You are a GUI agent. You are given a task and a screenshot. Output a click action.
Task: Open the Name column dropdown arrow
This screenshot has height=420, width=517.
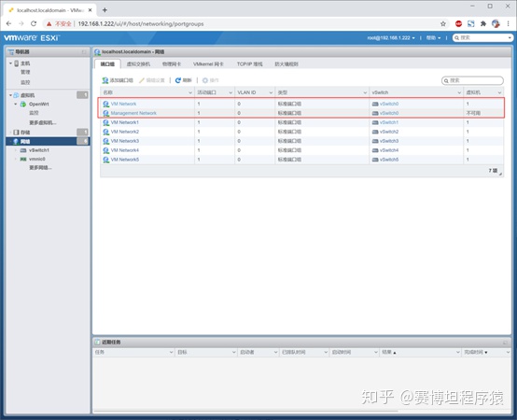[x=190, y=92]
